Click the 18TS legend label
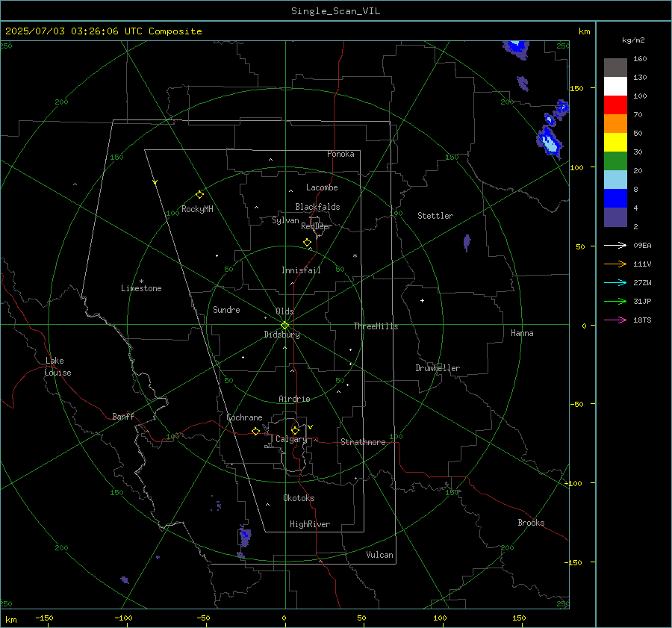Screen dimensions: 672x628 coord(642,320)
